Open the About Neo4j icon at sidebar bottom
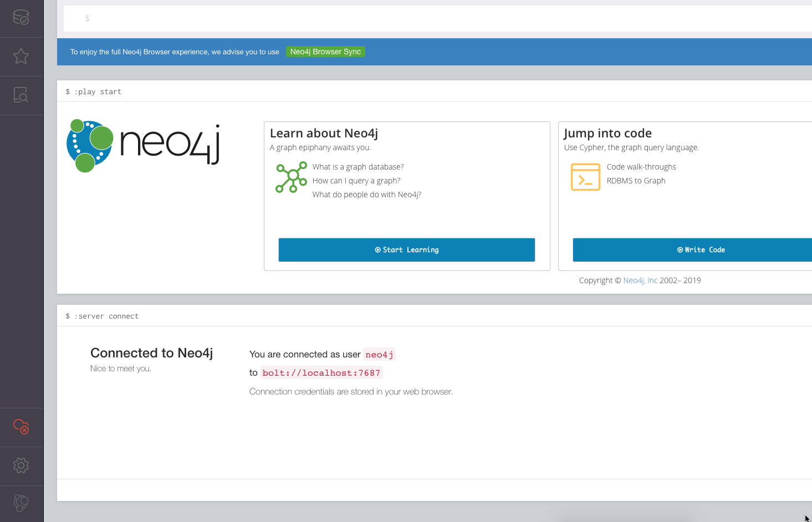 click(x=21, y=503)
